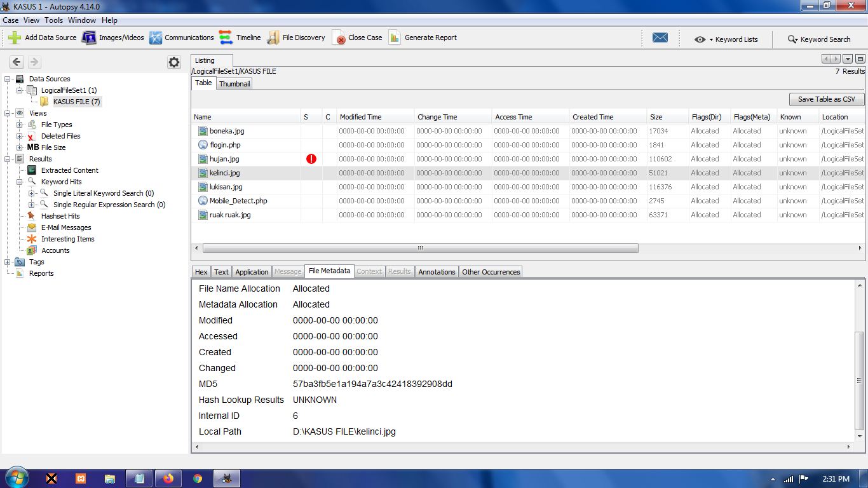Click Close Case in the toolbar
868x488 pixels.
(357, 38)
